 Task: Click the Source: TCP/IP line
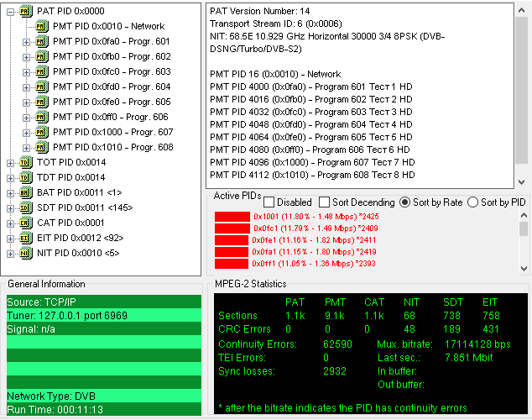(104, 302)
